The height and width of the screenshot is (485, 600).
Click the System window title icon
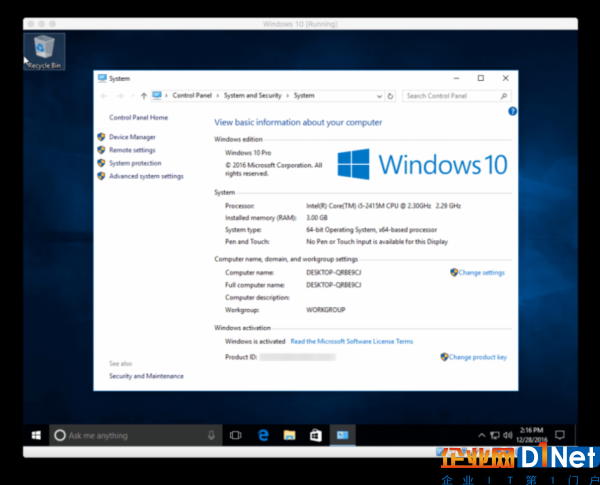click(x=102, y=78)
